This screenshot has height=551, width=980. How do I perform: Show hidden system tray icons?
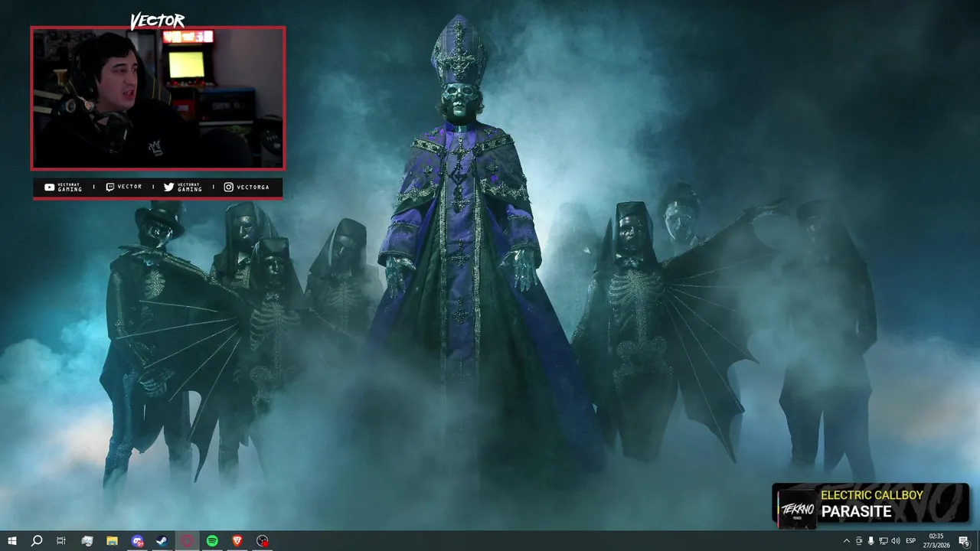[x=846, y=541]
